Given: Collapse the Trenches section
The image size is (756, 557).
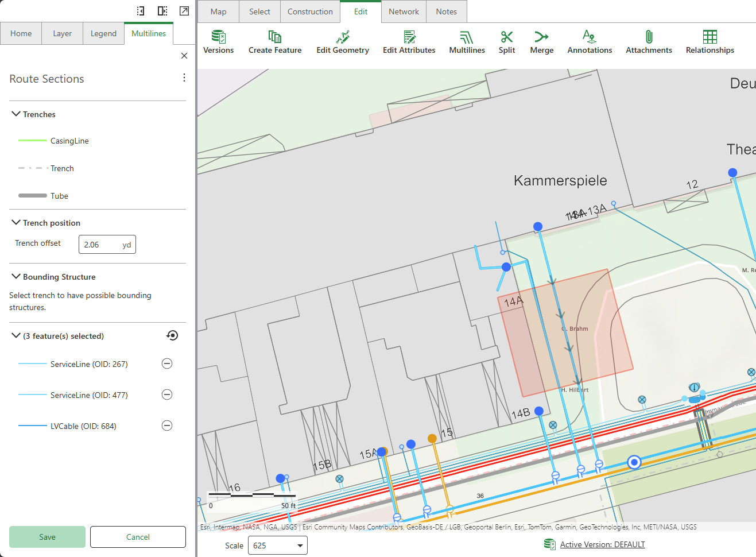Looking at the screenshot, I should point(15,114).
